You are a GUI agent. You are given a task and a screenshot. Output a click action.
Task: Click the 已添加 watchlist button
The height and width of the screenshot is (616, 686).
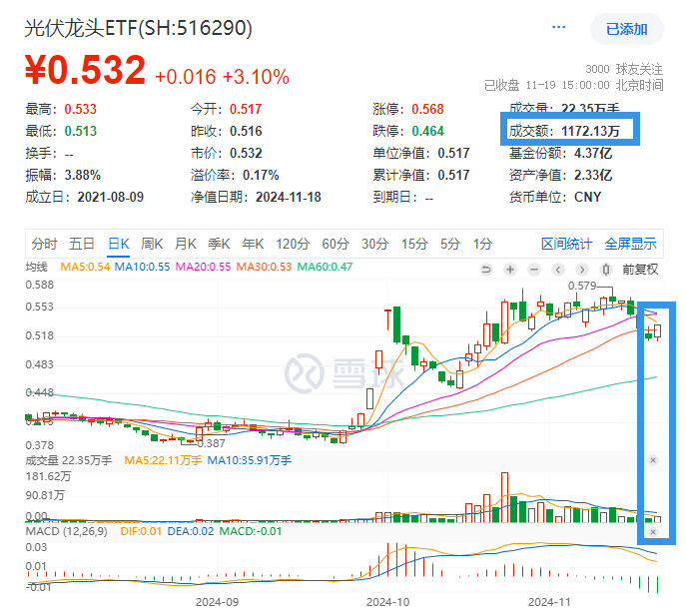(626, 29)
